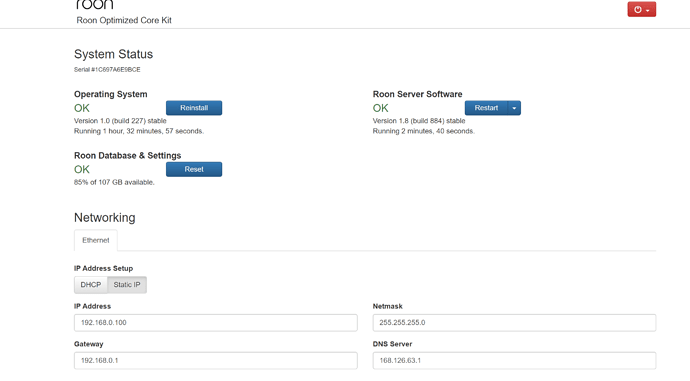Select the serial number text
The image size is (690, 381).
(x=107, y=70)
